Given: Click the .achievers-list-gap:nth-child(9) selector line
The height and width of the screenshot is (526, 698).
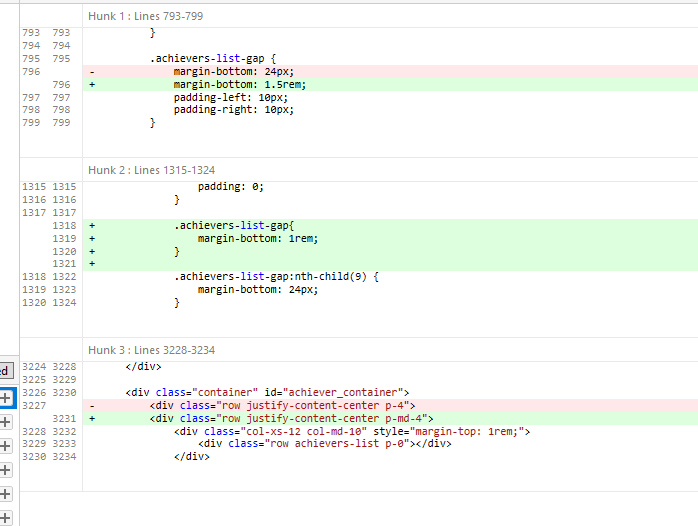Looking at the screenshot, I should tap(276, 277).
